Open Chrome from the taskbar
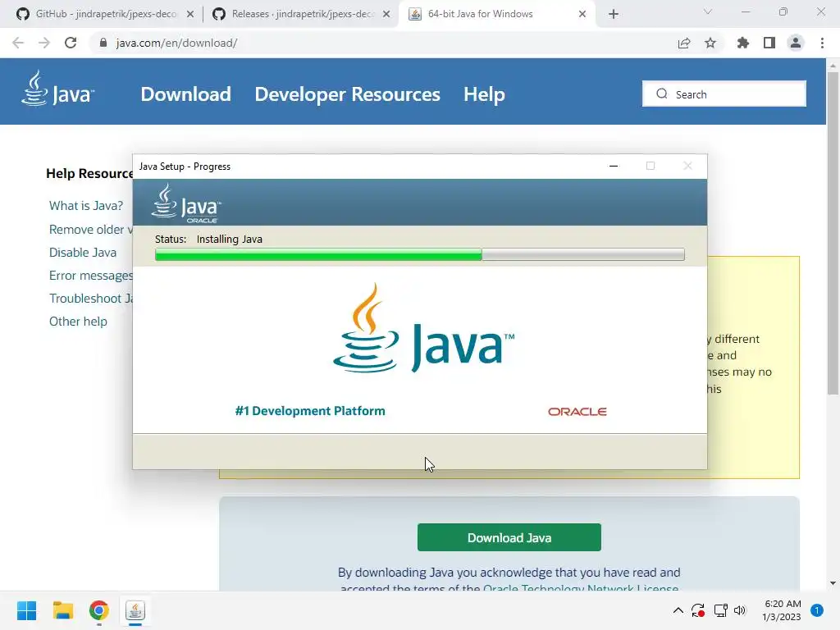The width and height of the screenshot is (840, 630). coord(99,610)
